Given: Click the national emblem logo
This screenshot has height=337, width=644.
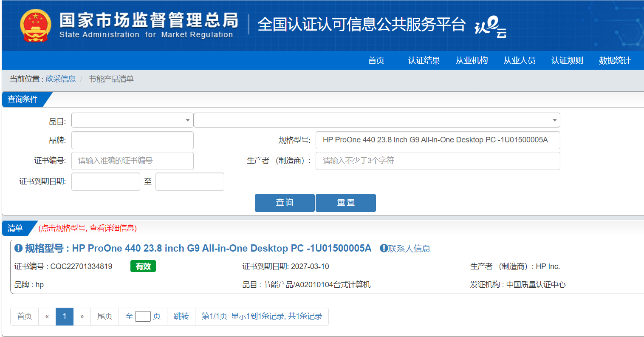Looking at the screenshot, I should coord(36,25).
